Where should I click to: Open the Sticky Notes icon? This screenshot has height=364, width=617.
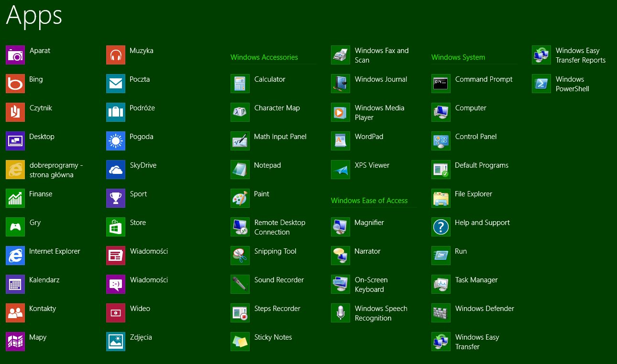click(x=240, y=342)
